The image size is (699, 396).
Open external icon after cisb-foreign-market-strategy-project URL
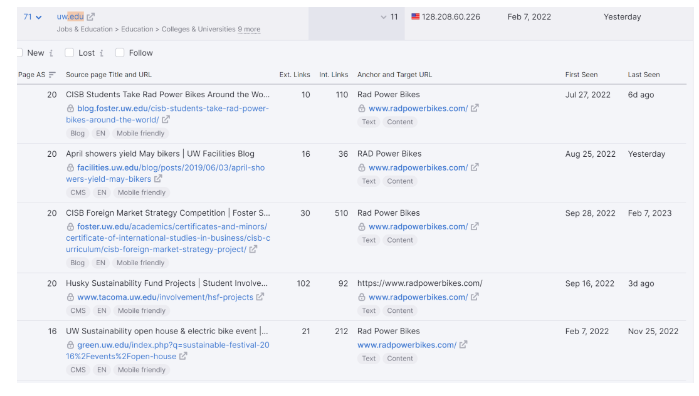click(253, 249)
